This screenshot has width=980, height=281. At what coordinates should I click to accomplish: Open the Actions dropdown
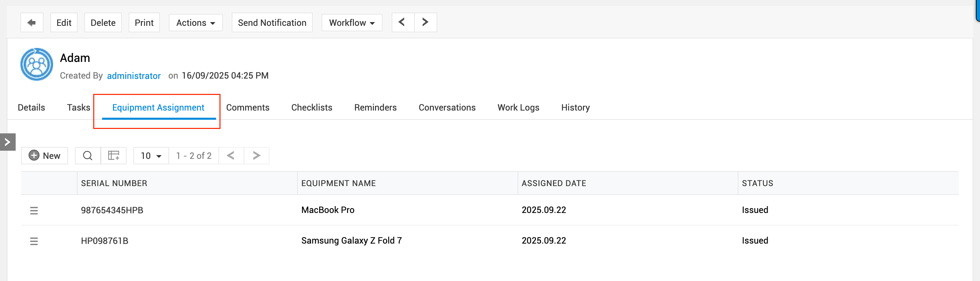pyautogui.click(x=196, y=22)
